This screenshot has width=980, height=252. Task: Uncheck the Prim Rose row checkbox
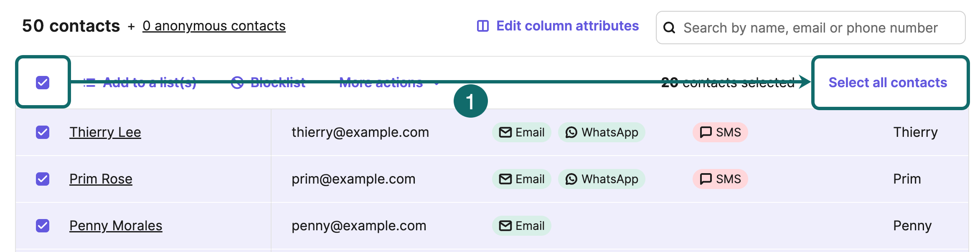click(x=43, y=179)
